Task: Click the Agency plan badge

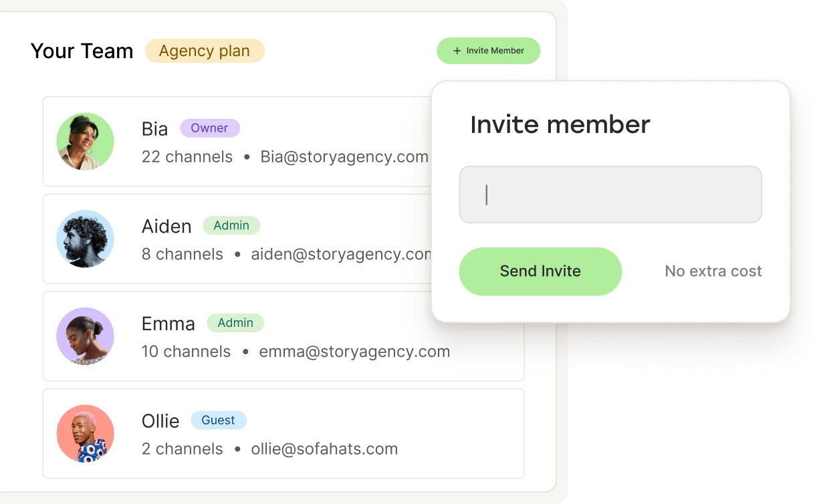Action: click(205, 51)
